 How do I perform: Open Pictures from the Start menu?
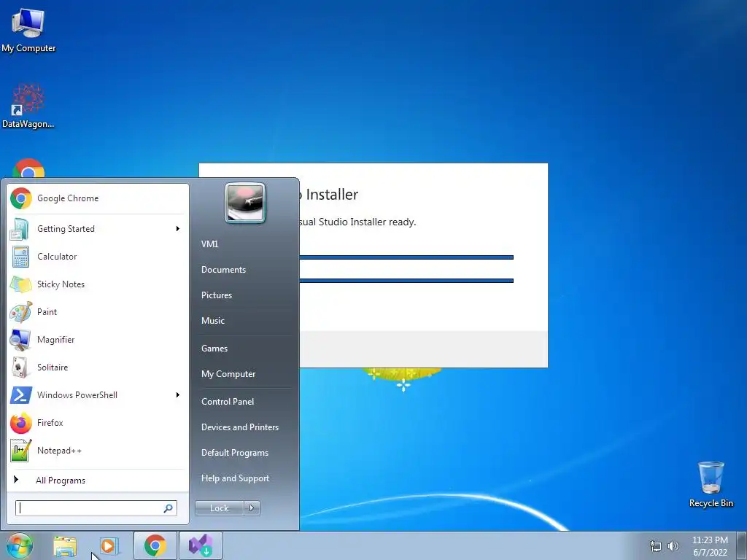point(217,295)
